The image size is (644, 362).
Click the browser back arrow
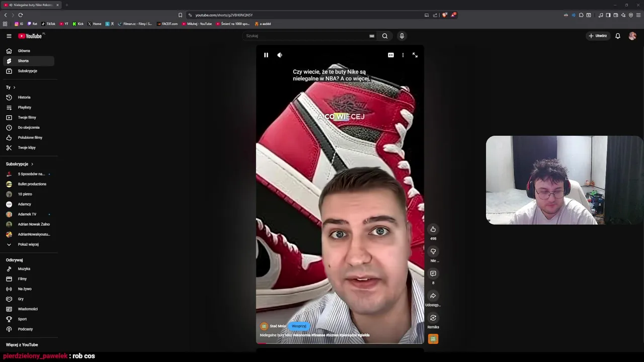6,15
